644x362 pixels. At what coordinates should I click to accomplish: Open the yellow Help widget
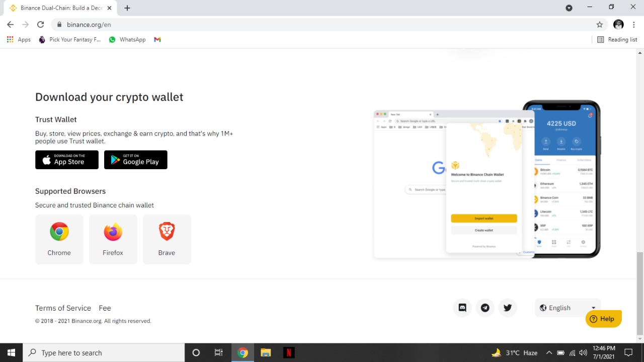point(603,319)
